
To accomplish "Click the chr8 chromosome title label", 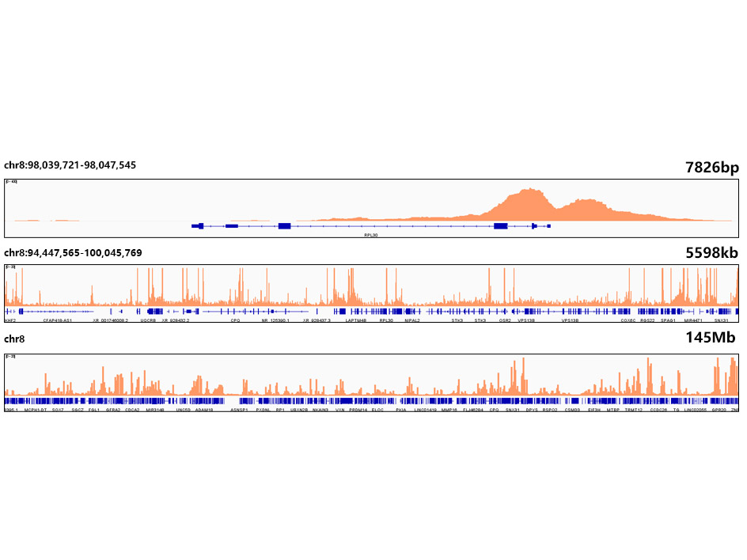I will coord(15,339).
